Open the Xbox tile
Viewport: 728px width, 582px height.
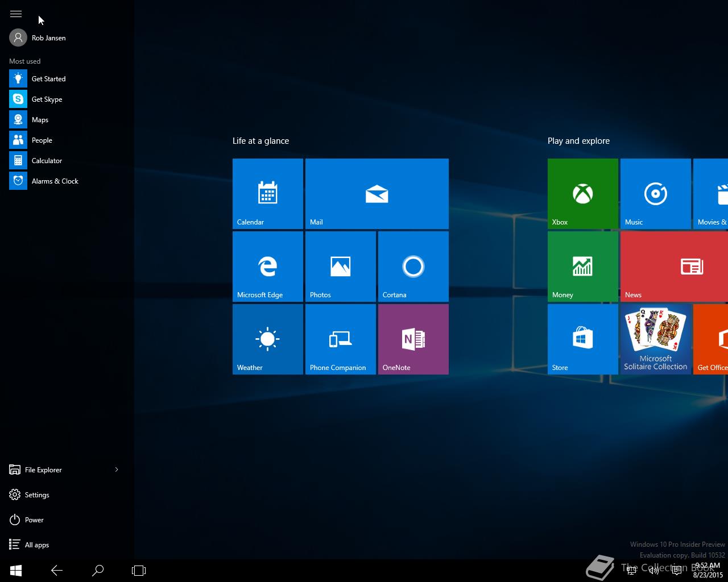[583, 194]
